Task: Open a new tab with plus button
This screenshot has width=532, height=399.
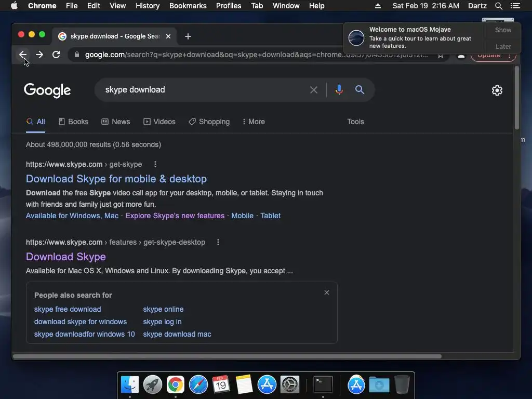Action: click(188, 36)
